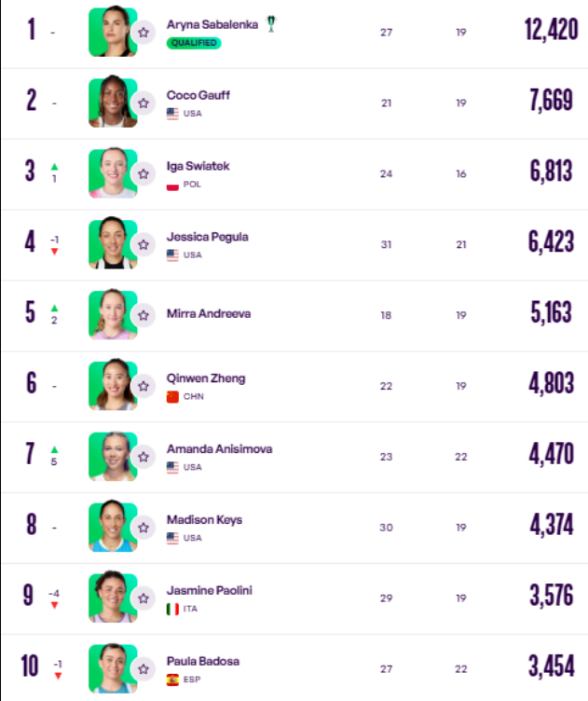Click the star icon beside Qinwen Zheng
Screen dimensions: 588x701
[x=143, y=386]
